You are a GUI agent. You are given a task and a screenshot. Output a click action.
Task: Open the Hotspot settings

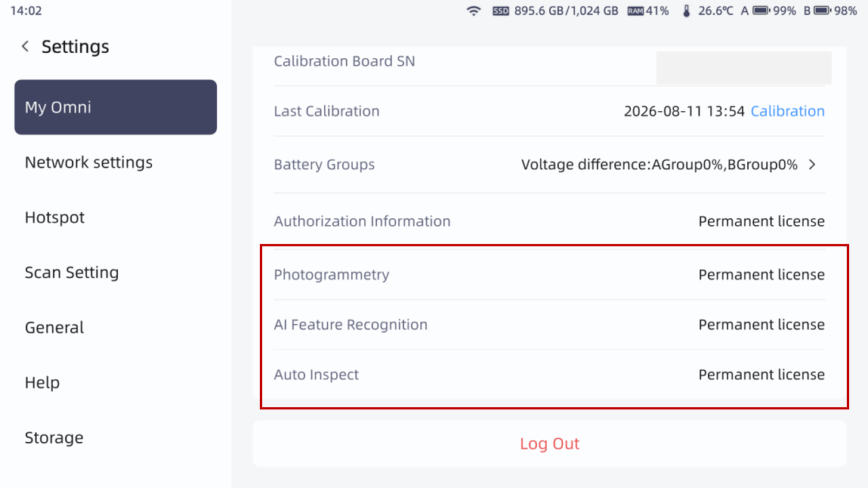tap(55, 217)
